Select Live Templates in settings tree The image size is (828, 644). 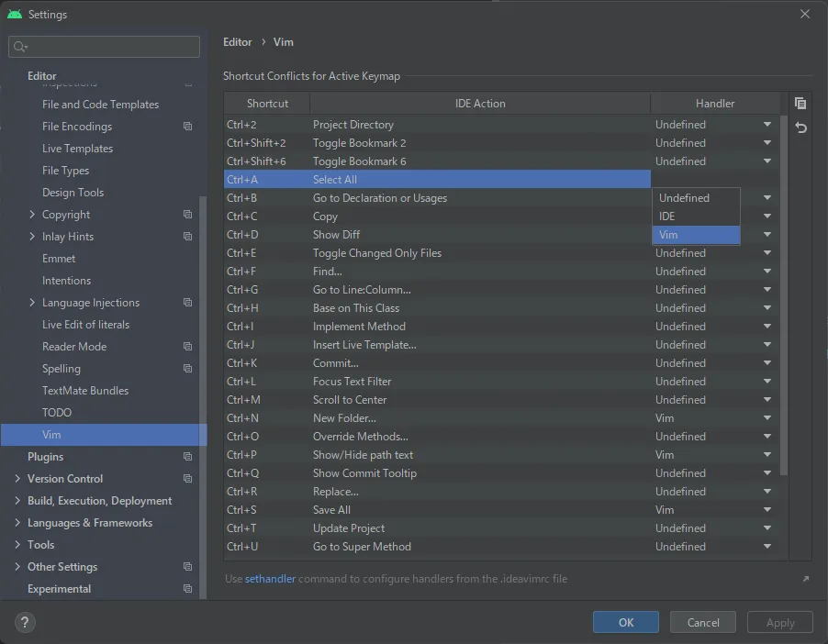tap(77, 149)
